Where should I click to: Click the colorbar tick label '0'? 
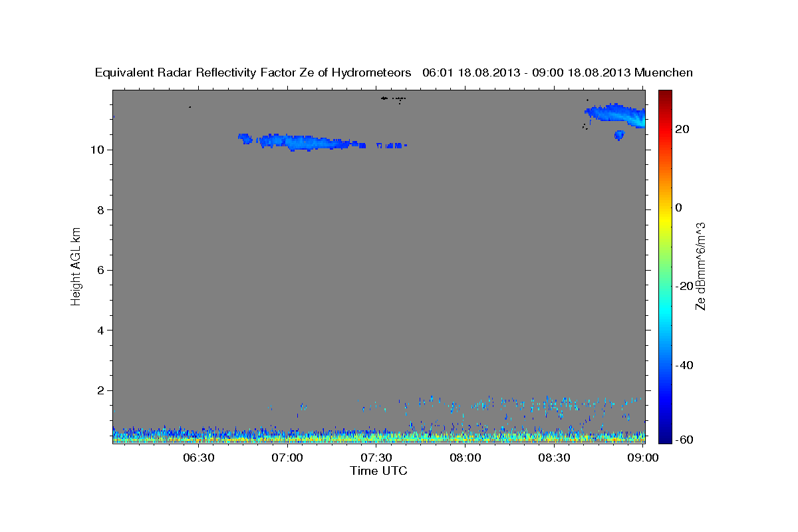click(679, 207)
